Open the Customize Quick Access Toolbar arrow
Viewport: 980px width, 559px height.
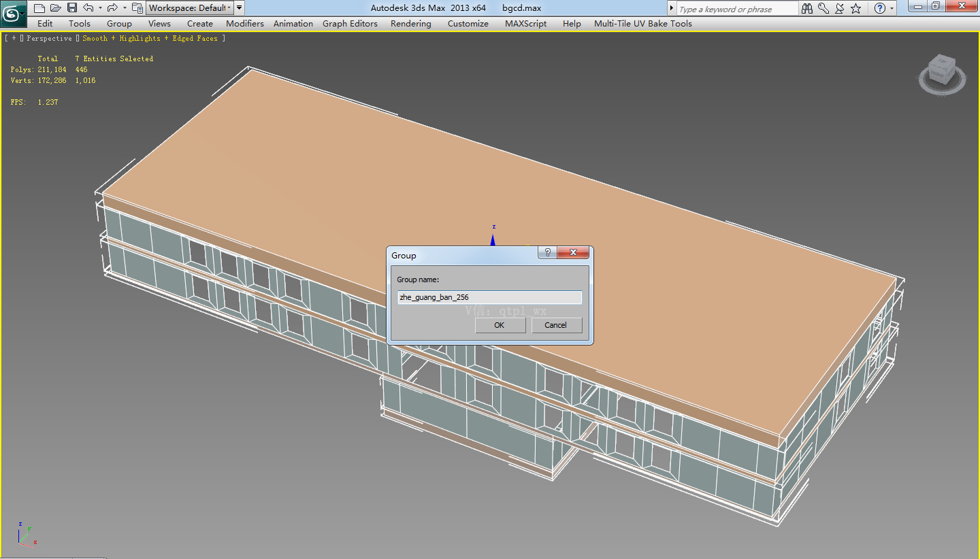(x=240, y=8)
